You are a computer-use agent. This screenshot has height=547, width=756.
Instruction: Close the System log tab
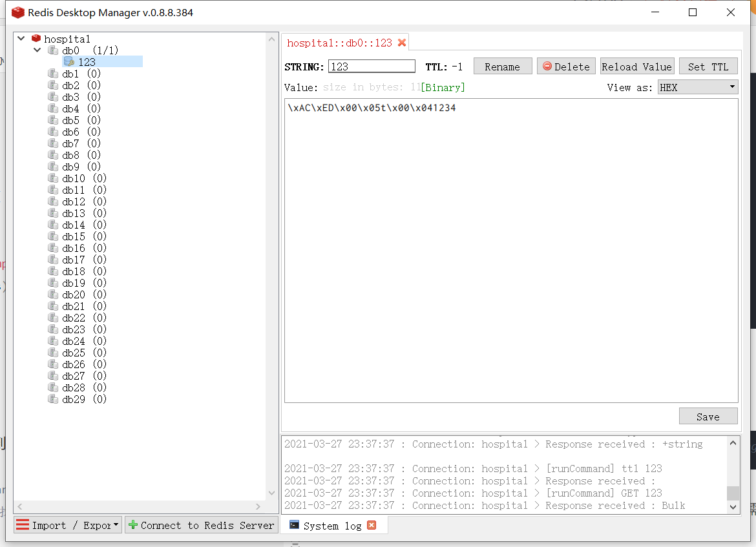coord(372,525)
